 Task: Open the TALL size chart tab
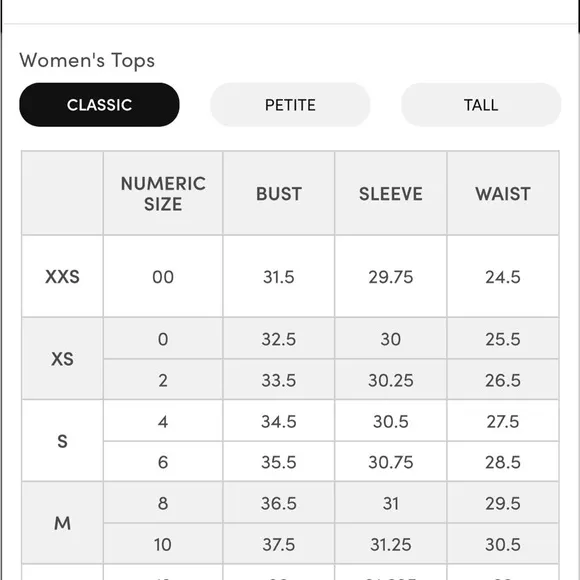(x=481, y=105)
